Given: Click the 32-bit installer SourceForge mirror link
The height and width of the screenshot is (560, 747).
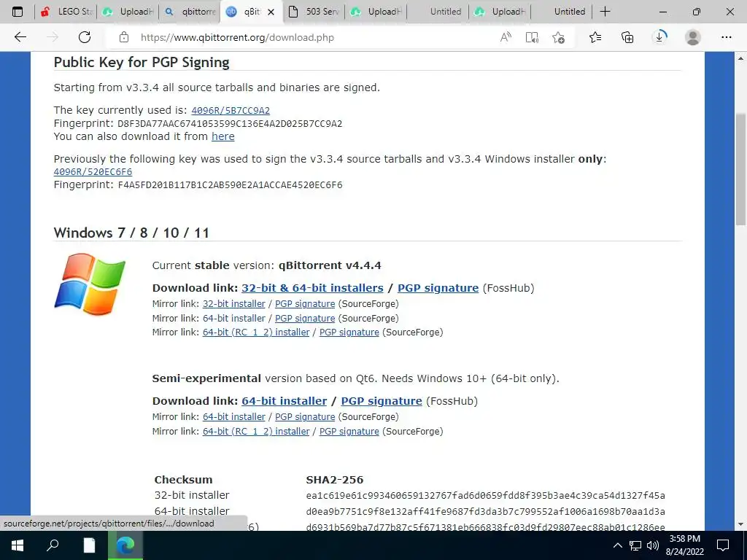Looking at the screenshot, I should pos(234,304).
